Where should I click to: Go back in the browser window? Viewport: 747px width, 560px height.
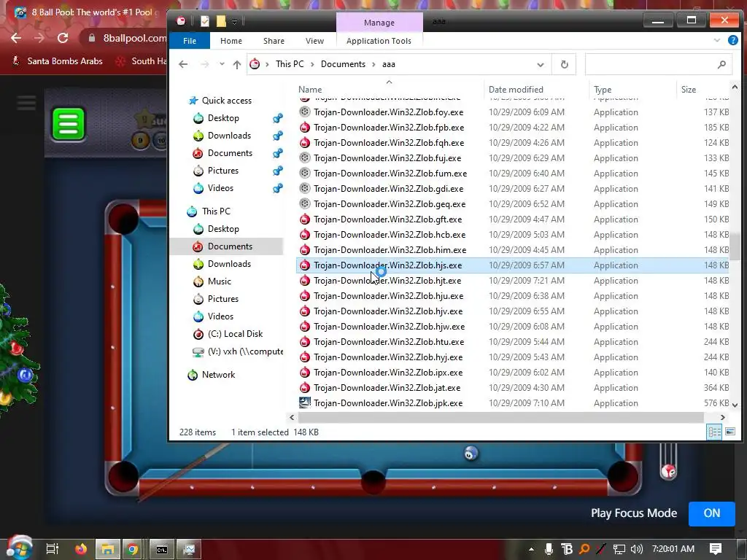[16, 38]
